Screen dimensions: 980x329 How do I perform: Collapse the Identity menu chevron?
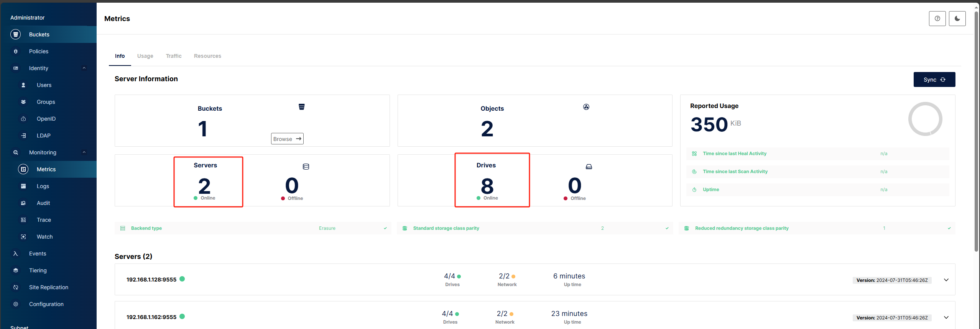pos(84,68)
